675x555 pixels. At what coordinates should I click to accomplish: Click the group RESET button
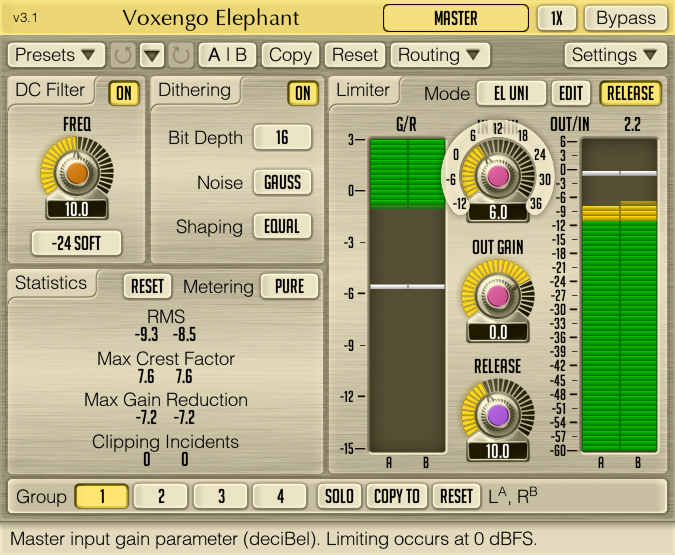tap(457, 496)
